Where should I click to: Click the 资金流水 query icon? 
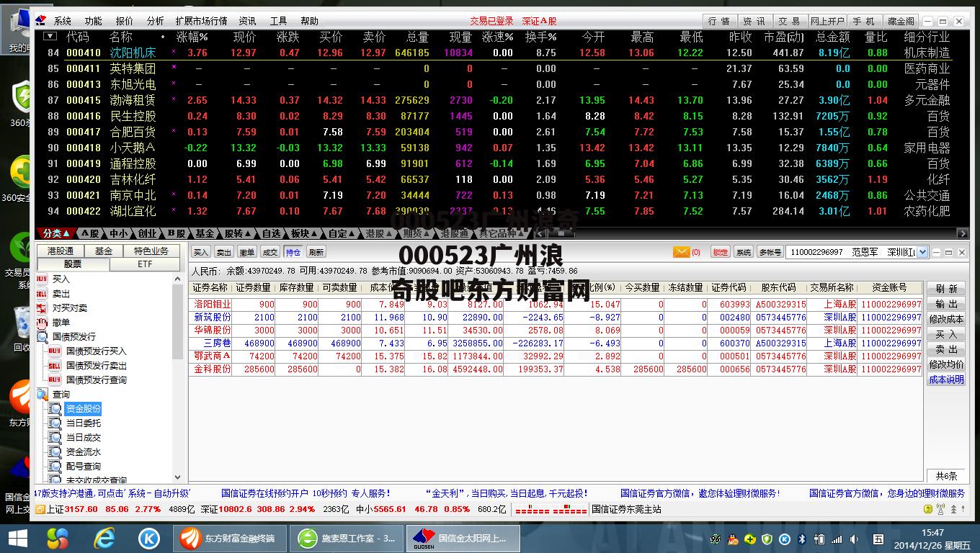(55, 452)
